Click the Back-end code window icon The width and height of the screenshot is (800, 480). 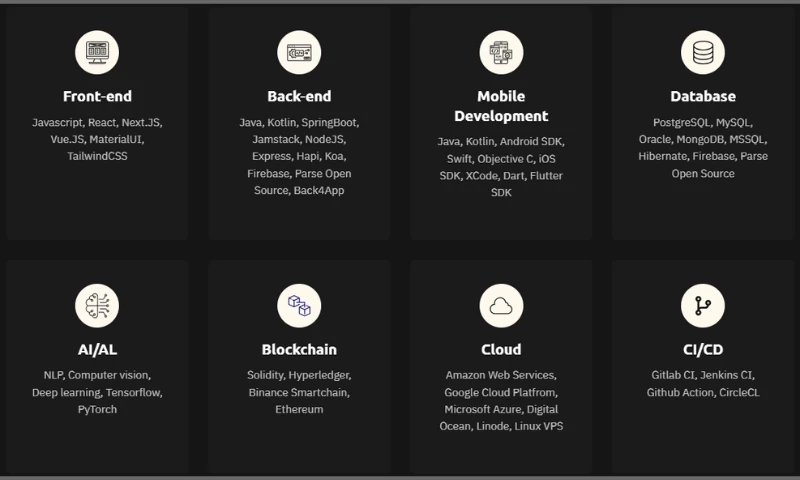pyautogui.click(x=299, y=52)
